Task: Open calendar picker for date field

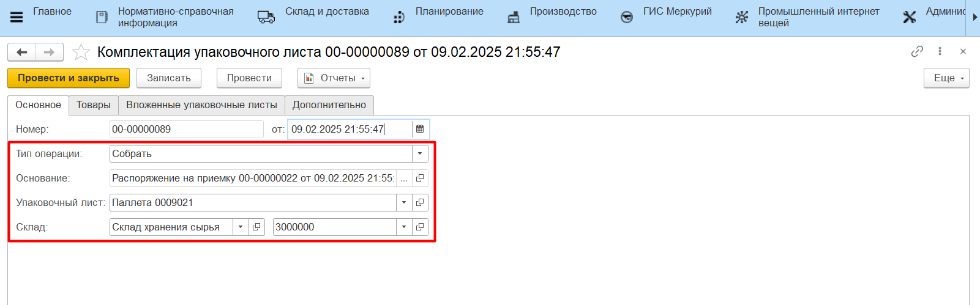Action: pos(420,129)
